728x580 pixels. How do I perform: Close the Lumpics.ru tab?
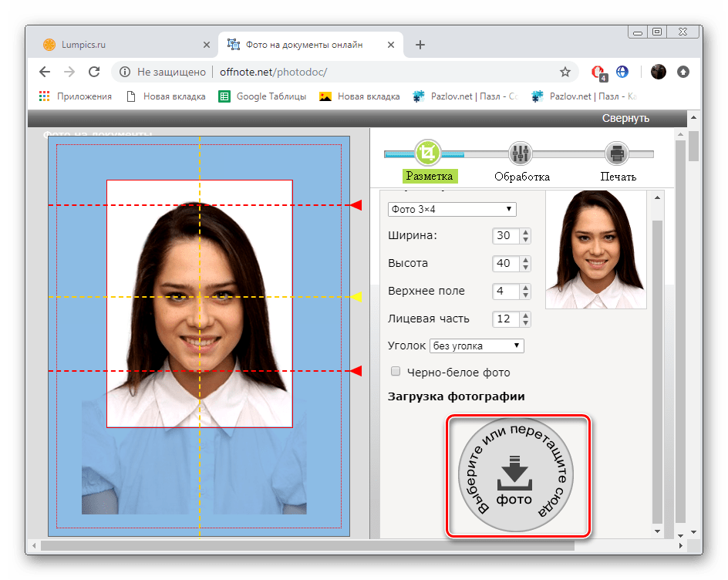207,45
